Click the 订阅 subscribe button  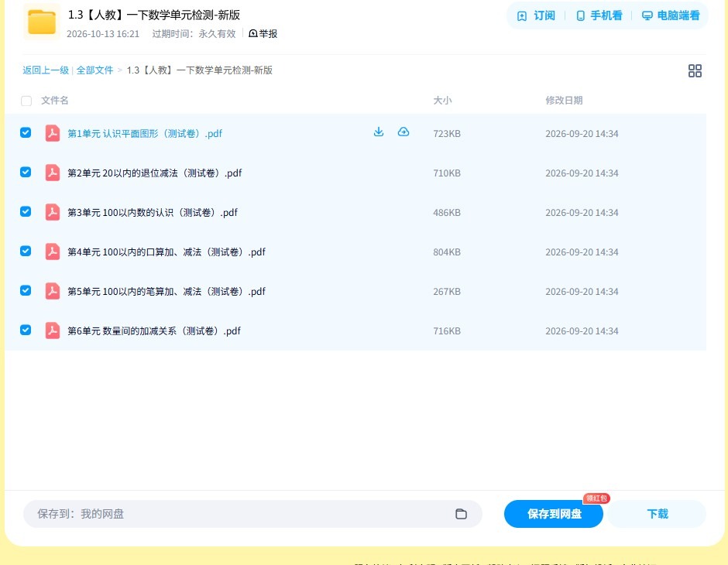(x=536, y=15)
